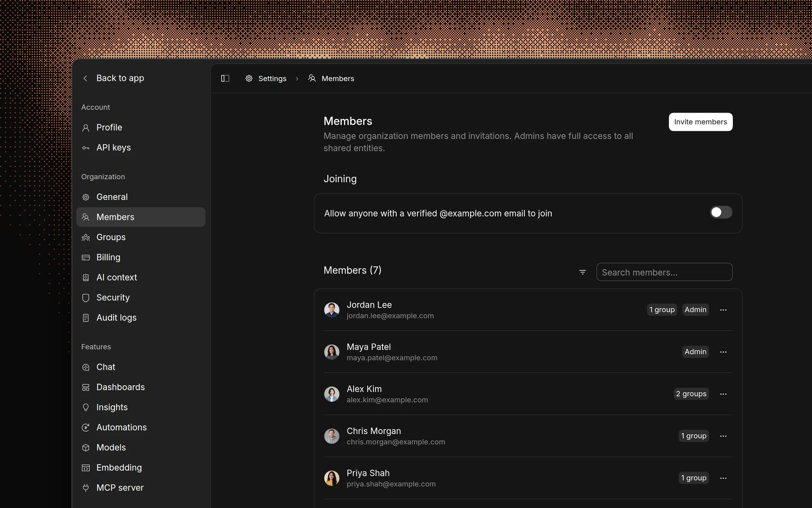This screenshot has width=812, height=508.
Task: Open Automations feature settings
Action: (x=141, y=428)
